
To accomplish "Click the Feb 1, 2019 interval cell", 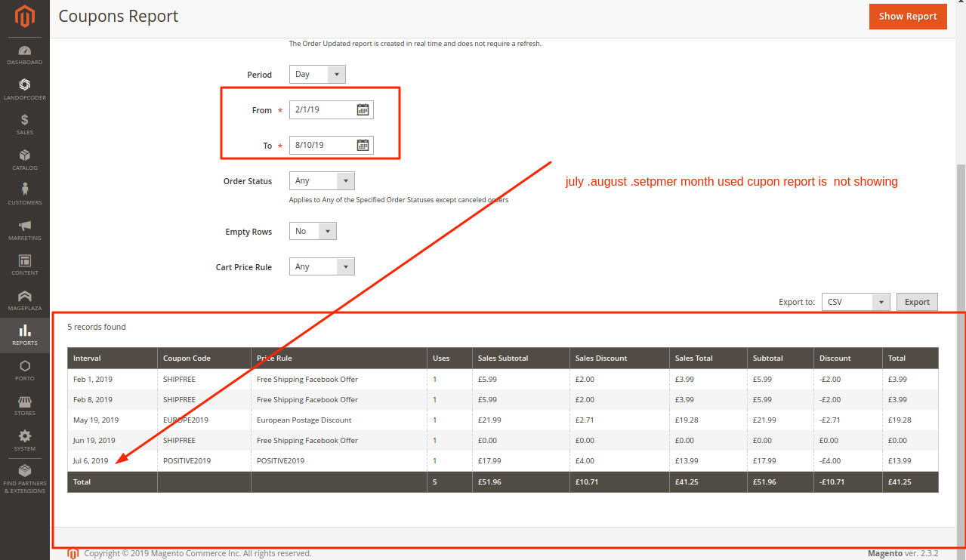I will [112, 379].
